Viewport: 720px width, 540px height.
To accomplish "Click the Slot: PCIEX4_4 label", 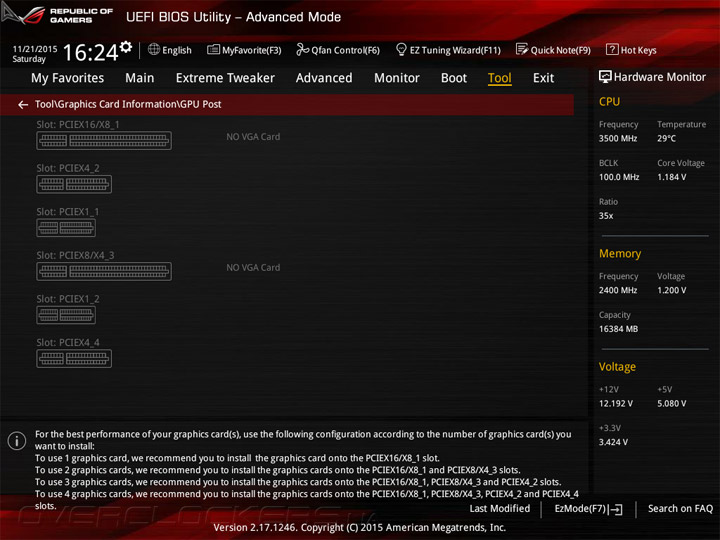I will click(68, 343).
